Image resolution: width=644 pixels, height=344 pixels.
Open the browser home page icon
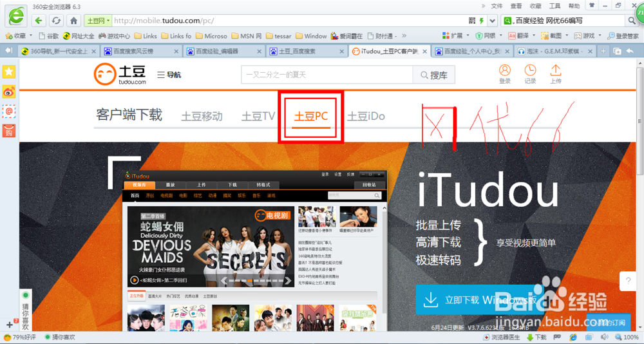[x=73, y=20]
